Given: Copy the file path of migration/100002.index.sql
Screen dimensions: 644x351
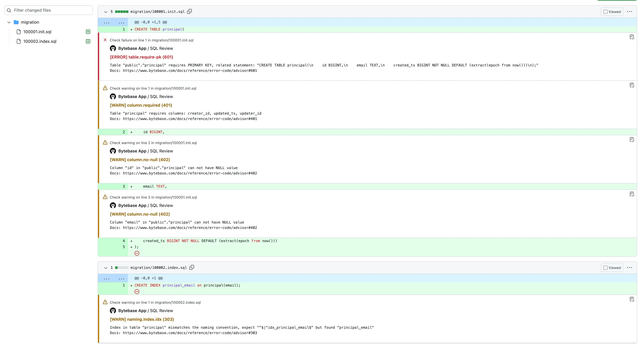Looking at the screenshot, I should (192, 267).
